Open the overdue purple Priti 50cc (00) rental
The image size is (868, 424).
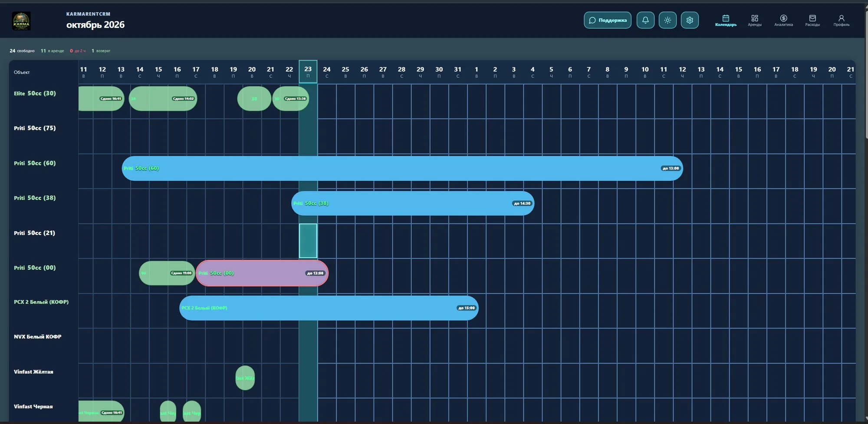tap(262, 273)
